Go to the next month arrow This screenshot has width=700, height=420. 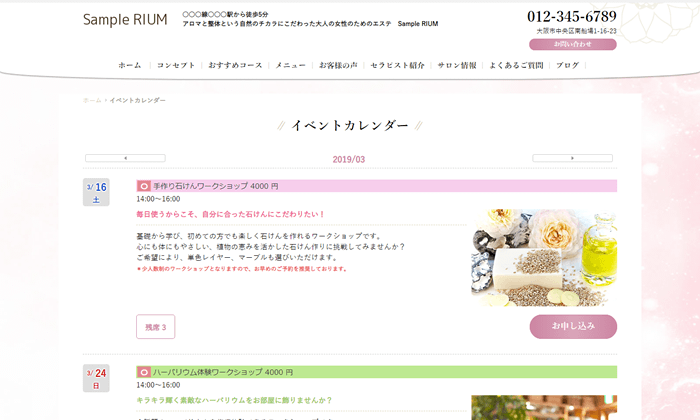(572, 158)
